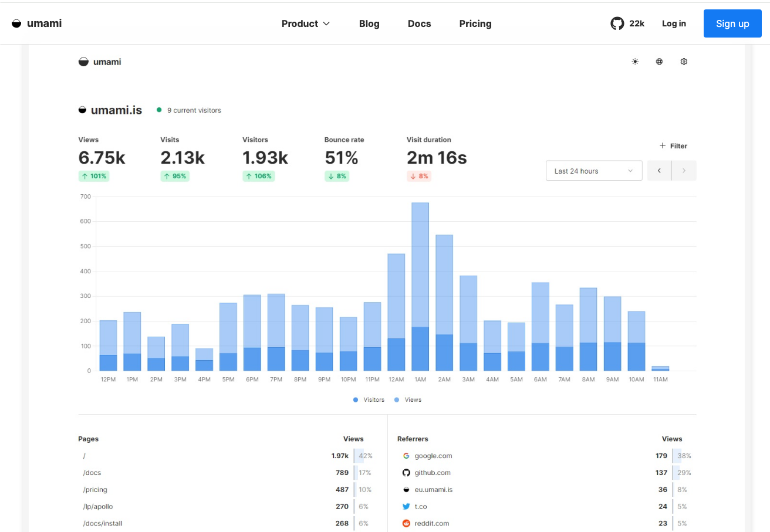Click the google.com referrer

point(433,456)
